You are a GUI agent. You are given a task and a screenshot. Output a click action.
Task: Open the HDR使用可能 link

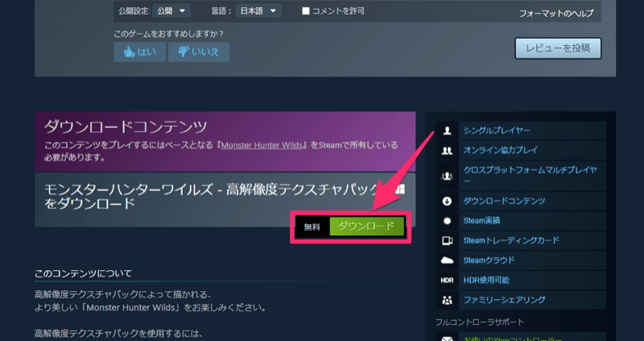tap(486, 280)
